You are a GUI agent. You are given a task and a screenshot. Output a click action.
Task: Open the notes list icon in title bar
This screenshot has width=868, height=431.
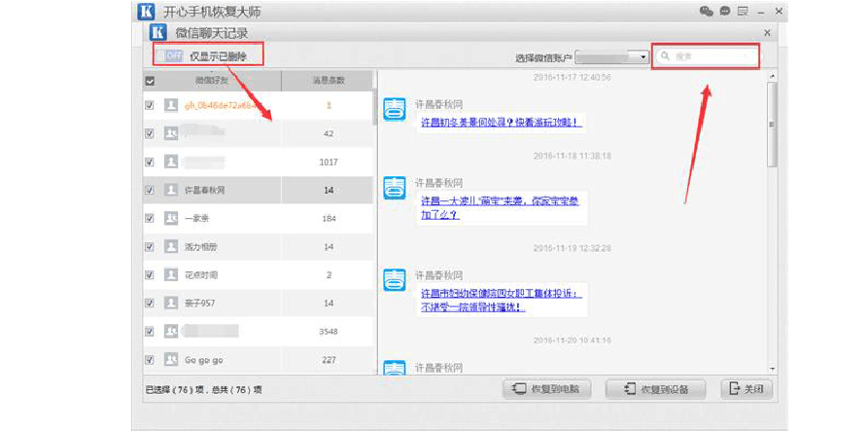coord(743,11)
